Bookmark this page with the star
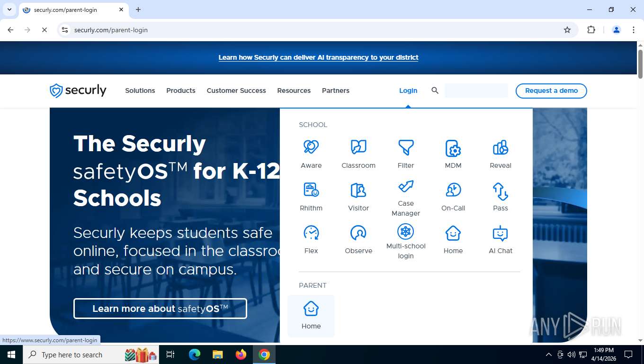 click(x=567, y=30)
